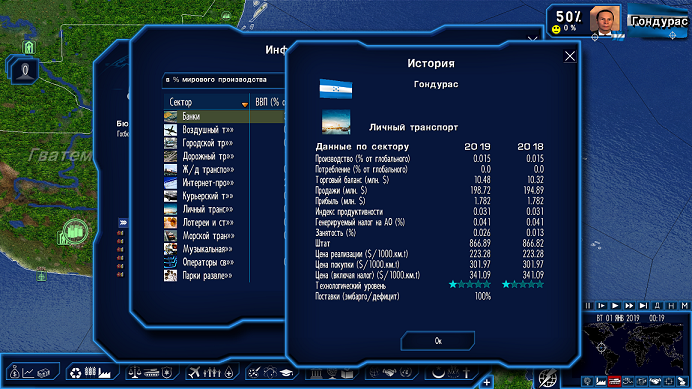692x389 pixels.
Task: Click the justice scales menu icon
Action: point(134,373)
